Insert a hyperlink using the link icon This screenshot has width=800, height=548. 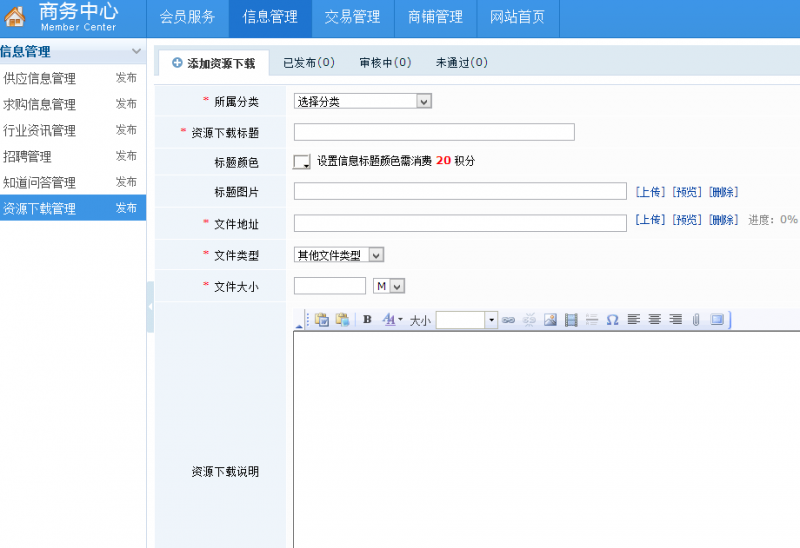[508, 320]
